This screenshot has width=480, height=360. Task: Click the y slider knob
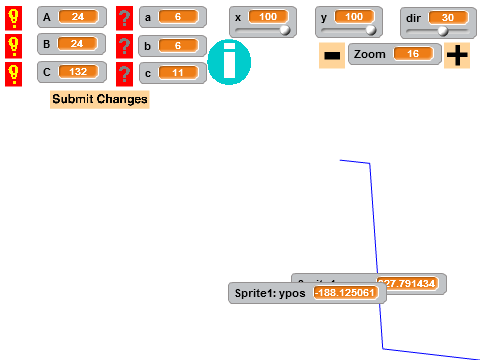(x=371, y=30)
